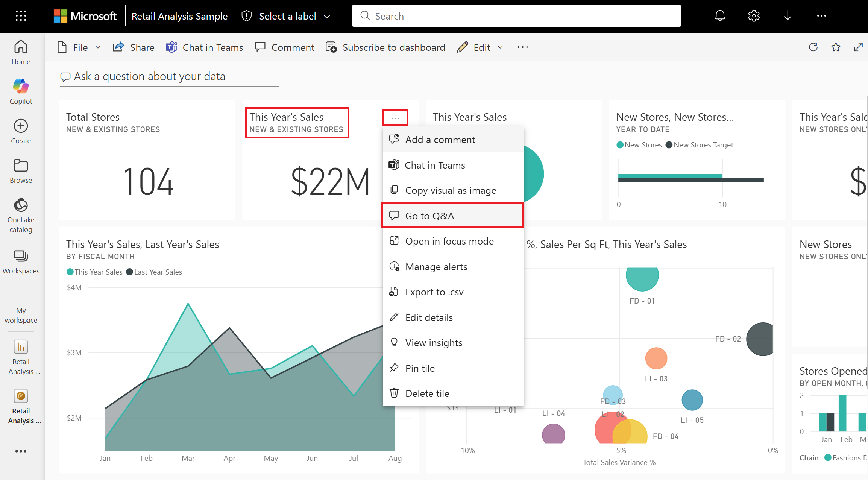Image resolution: width=868 pixels, height=480 pixels.
Task: Click the settings gear icon
Action: pos(754,16)
